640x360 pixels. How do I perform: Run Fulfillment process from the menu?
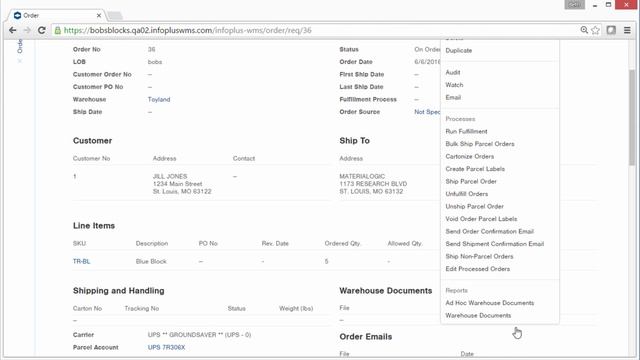(x=467, y=131)
